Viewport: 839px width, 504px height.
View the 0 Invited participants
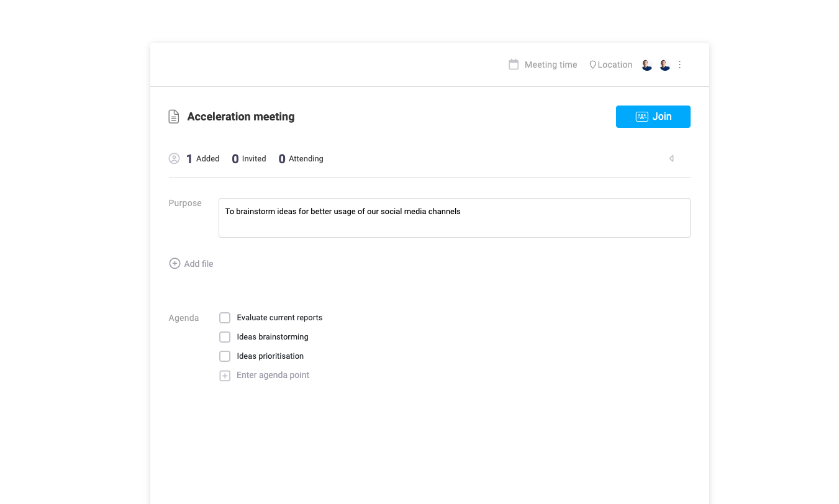pos(248,159)
